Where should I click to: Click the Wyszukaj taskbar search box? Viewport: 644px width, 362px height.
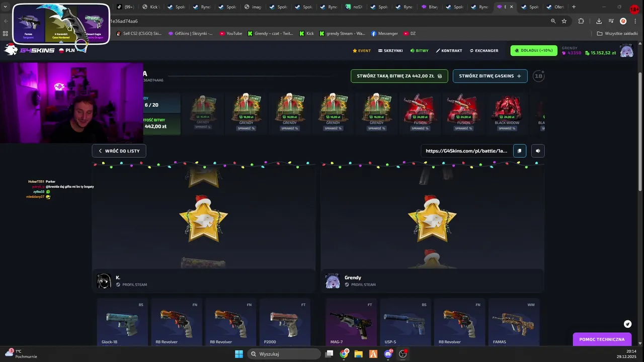click(284, 354)
